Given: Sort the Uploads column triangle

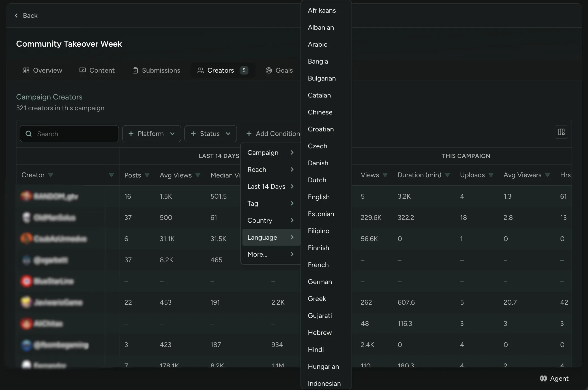Looking at the screenshot, I should 491,175.
